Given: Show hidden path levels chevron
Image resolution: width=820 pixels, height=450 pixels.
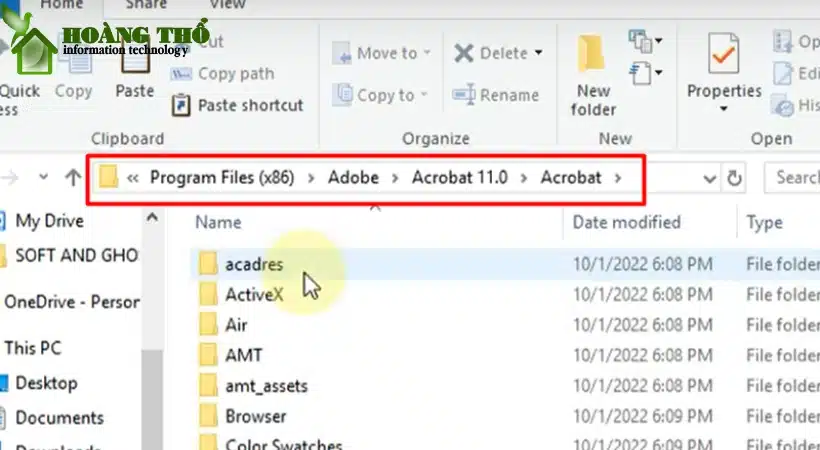Looking at the screenshot, I should [x=133, y=178].
